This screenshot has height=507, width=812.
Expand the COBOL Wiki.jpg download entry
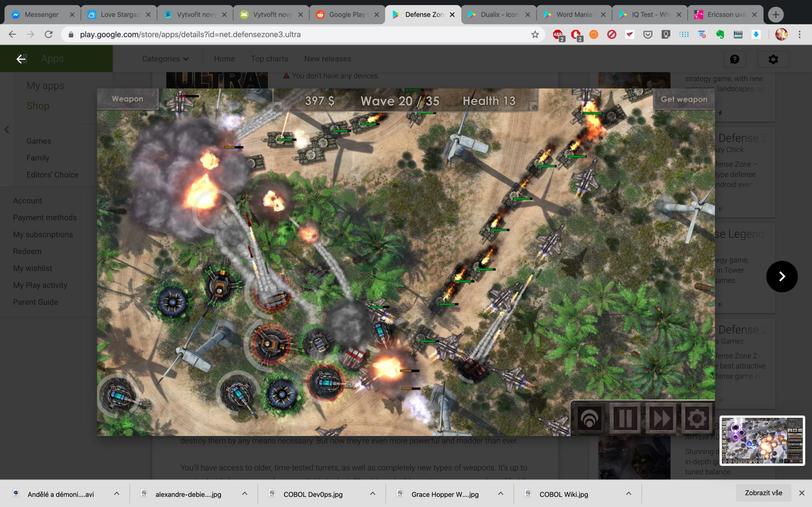pyautogui.click(x=628, y=494)
